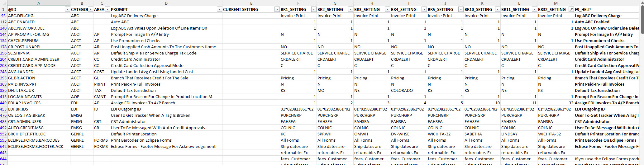Open the @ID column filter dropdown

click(67, 10)
